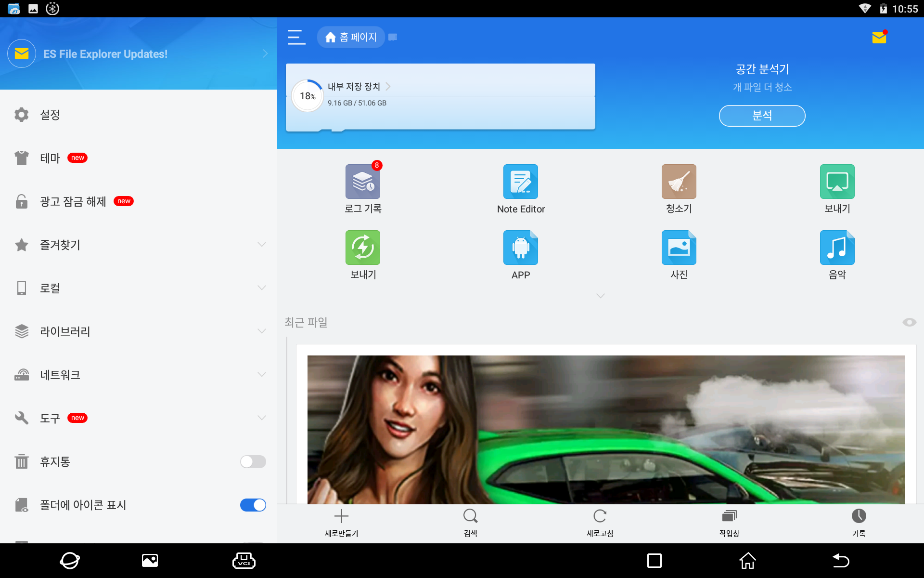
Task: Click the 새로만들기 plus icon
Action: (x=341, y=516)
